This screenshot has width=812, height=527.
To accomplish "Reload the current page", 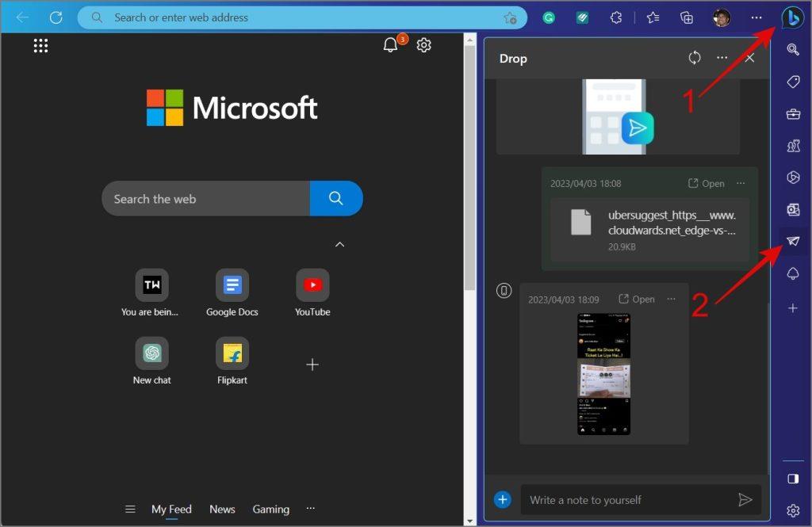I will pos(56,17).
